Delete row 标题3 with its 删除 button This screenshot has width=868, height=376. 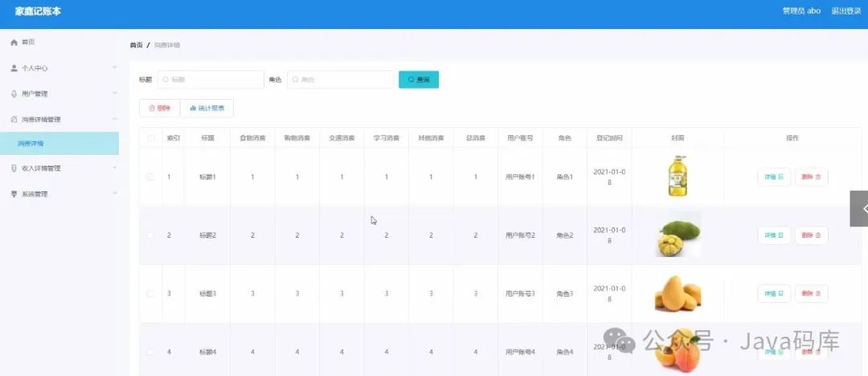click(812, 293)
